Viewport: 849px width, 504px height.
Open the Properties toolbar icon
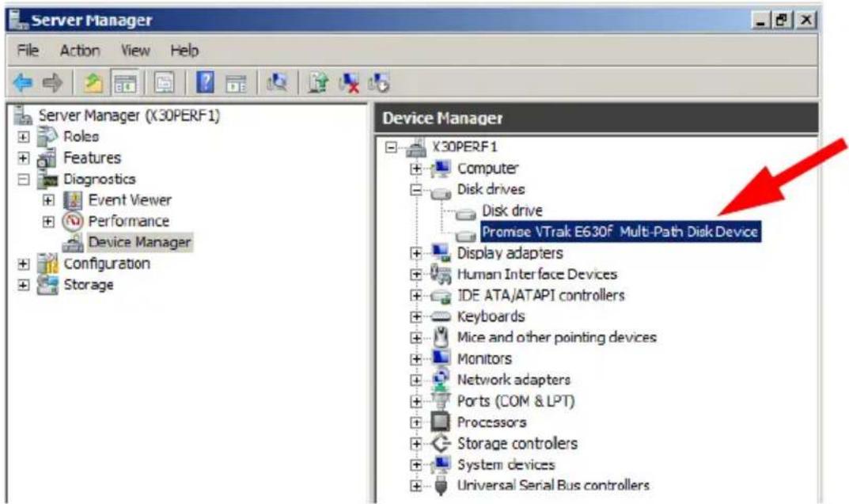[165, 83]
